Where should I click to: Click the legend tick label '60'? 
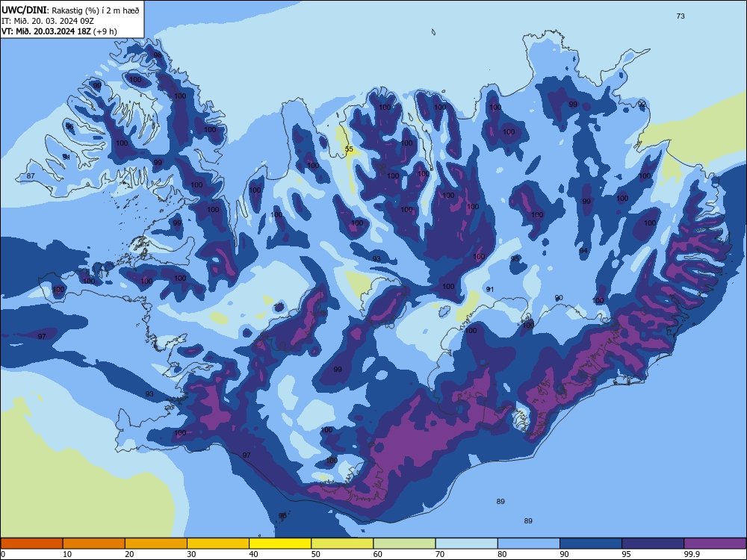click(378, 554)
